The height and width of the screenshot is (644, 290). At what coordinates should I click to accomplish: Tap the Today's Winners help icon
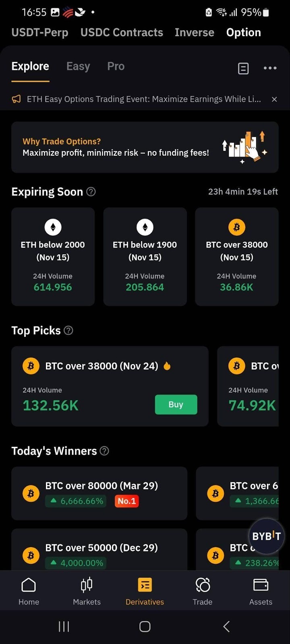click(x=104, y=451)
